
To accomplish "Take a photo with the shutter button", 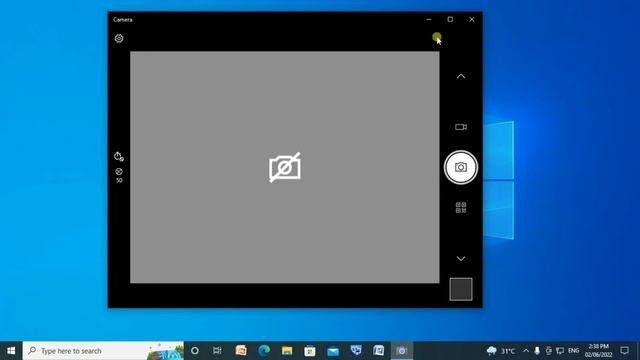I will coord(461,167).
